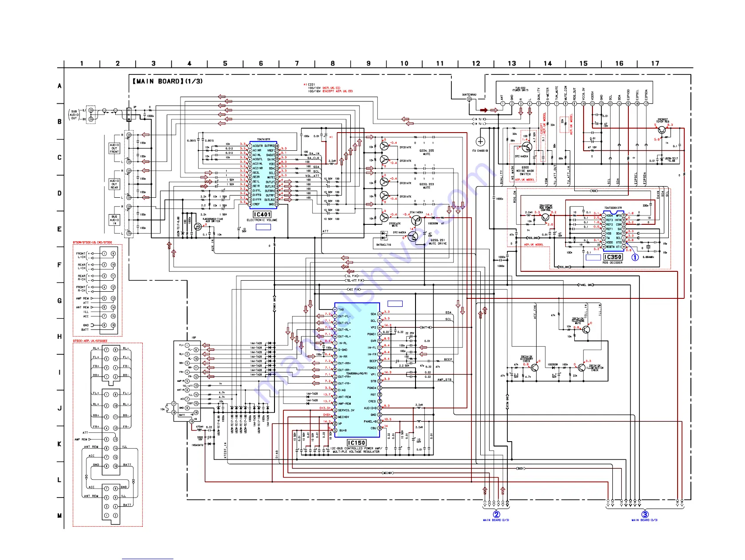The width and height of the screenshot is (745, 560).
Task: Click the ELECTRONIC VOLUME caption
Action: tap(262, 220)
